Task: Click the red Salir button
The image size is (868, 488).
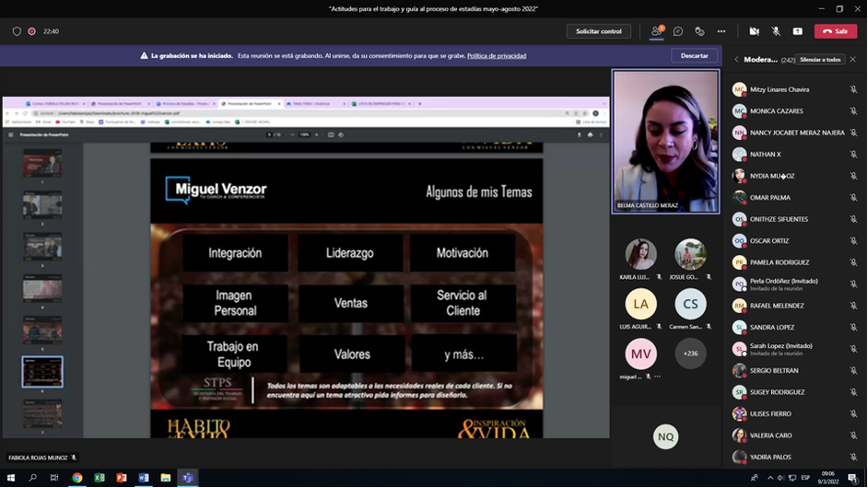Action: click(836, 31)
